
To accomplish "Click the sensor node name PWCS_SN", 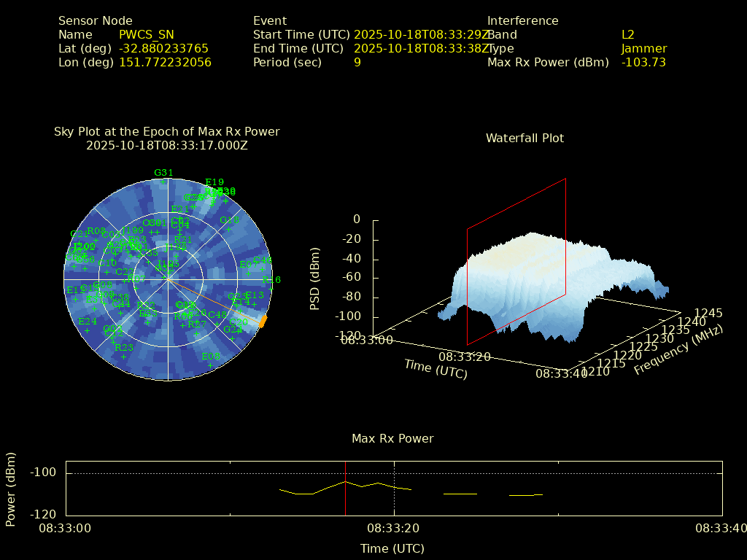I will (x=146, y=34).
